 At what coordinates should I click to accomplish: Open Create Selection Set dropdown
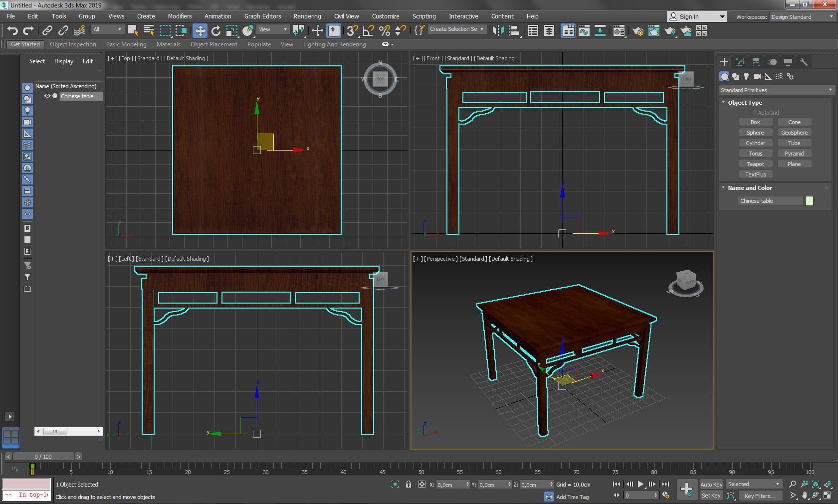(x=457, y=29)
